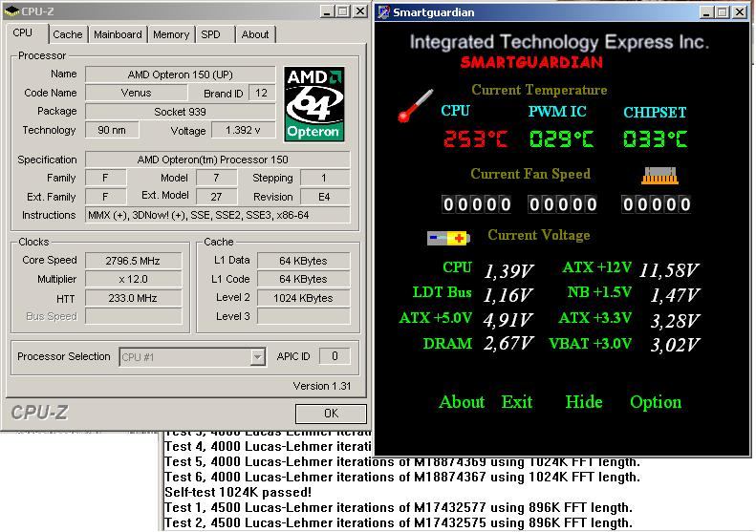Screen dimensions: 756x532
Task: Click the PWM IC temperature reading 029°C
Action: 561,139
